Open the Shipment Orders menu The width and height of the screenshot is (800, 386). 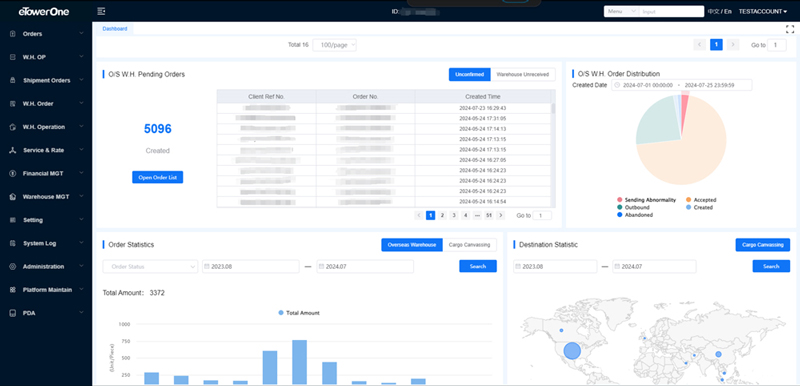click(46, 81)
